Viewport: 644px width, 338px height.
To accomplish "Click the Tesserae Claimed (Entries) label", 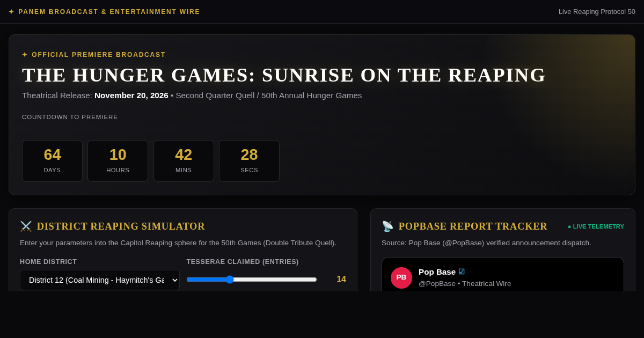I will [x=243, y=262].
